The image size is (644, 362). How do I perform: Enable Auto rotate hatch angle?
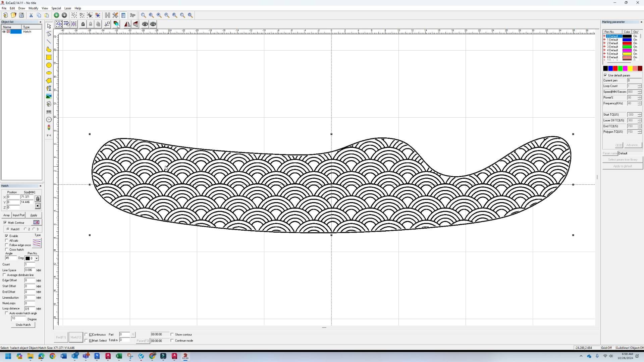click(x=6, y=313)
